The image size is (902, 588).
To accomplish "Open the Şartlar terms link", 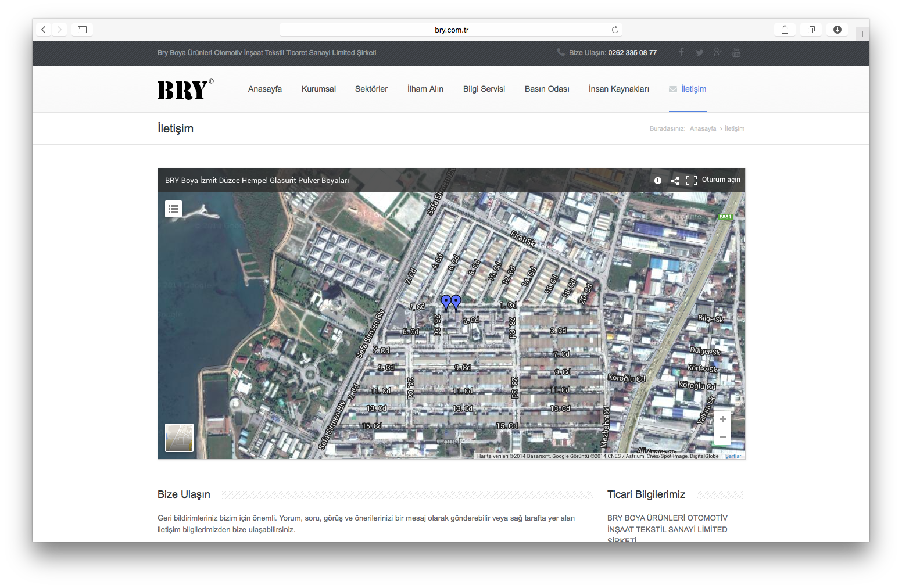I will [733, 456].
